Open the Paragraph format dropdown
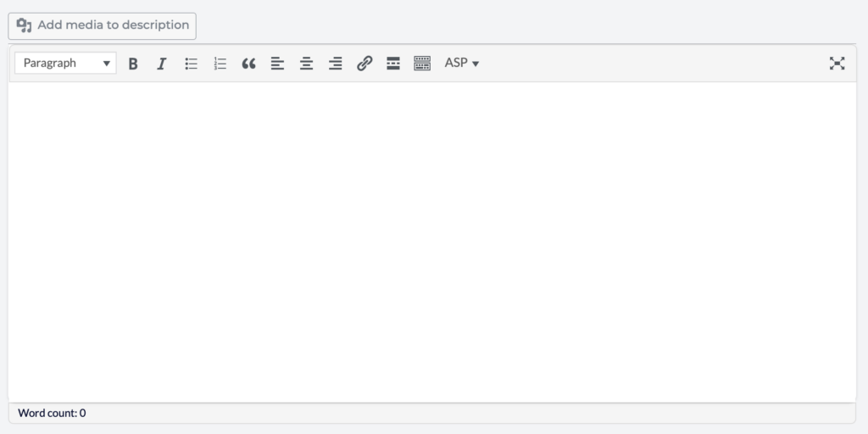The height and width of the screenshot is (434, 868). coord(66,63)
